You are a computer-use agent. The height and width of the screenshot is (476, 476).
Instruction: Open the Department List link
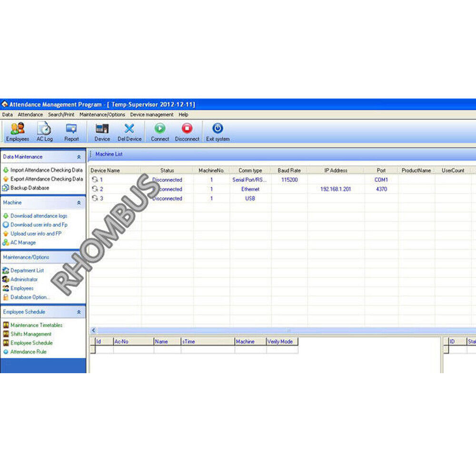coord(27,270)
